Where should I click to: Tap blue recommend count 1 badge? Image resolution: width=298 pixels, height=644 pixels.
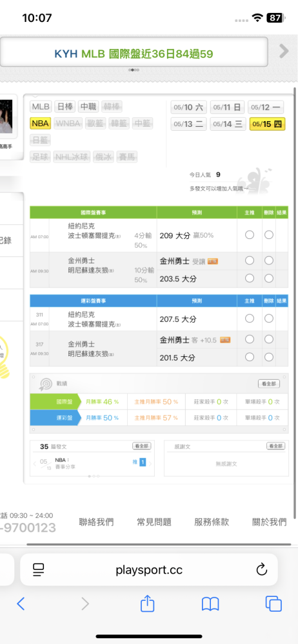[143, 462]
